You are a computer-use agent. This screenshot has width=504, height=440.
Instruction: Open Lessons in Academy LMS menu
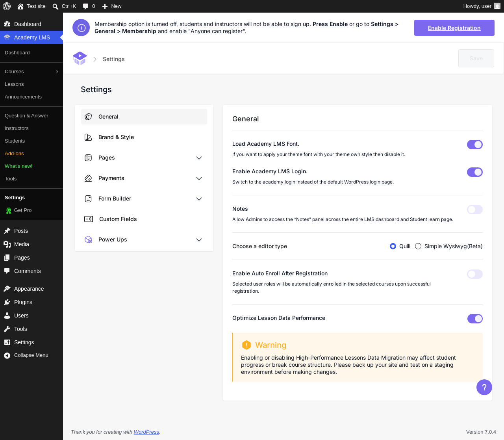14,84
